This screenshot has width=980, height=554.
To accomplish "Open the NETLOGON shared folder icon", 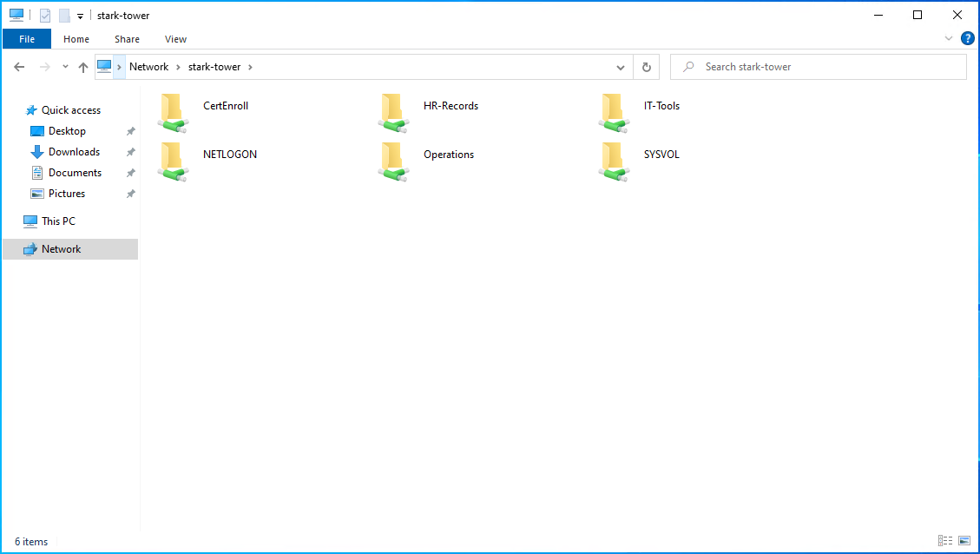I will 173,162.
